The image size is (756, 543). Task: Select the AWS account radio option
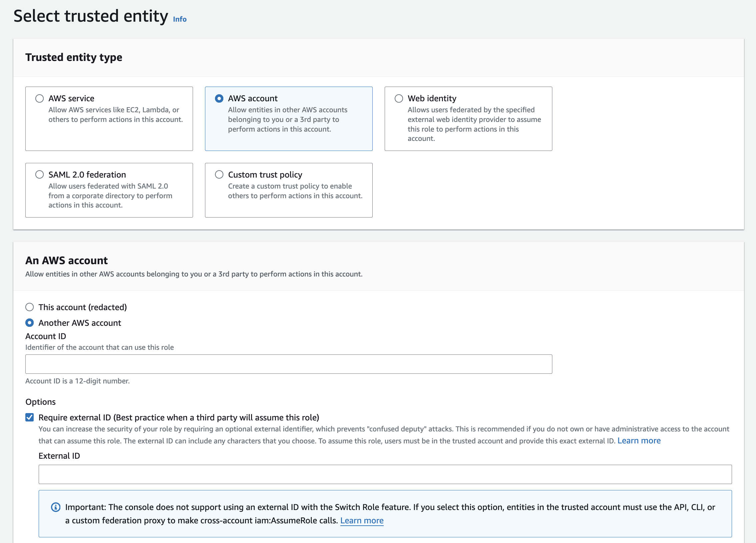click(219, 99)
